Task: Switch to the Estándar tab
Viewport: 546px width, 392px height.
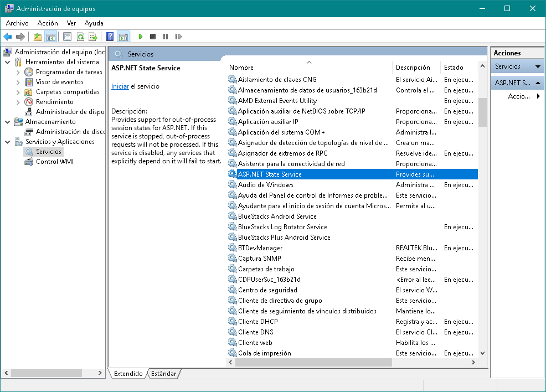Action: (x=164, y=374)
